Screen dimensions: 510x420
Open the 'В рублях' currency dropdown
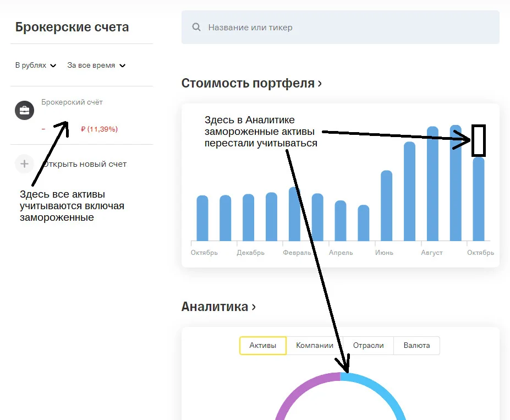click(36, 66)
